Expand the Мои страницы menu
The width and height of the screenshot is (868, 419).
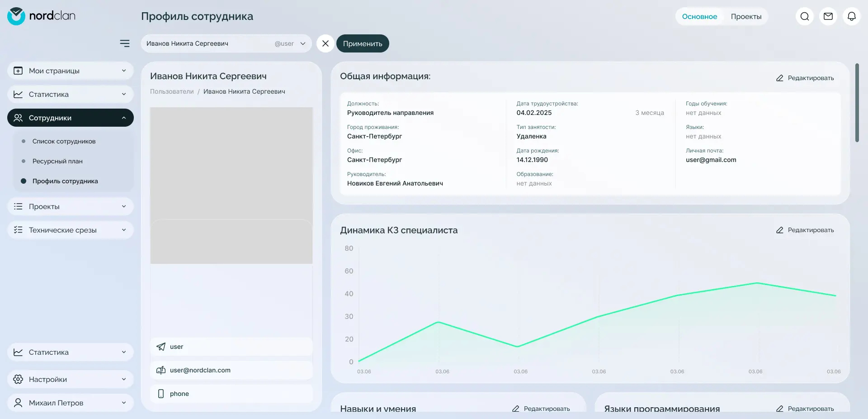click(x=71, y=71)
